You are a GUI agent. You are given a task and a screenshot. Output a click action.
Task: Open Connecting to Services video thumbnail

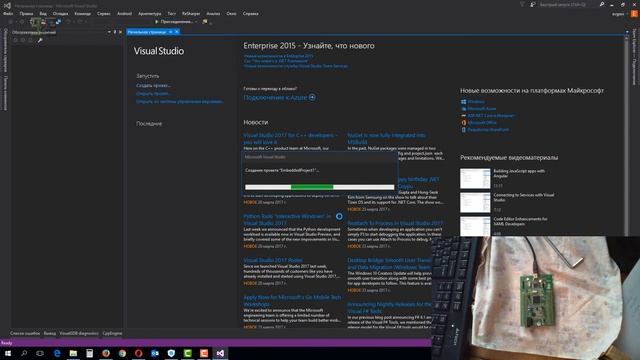pyautogui.click(x=475, y=202)
